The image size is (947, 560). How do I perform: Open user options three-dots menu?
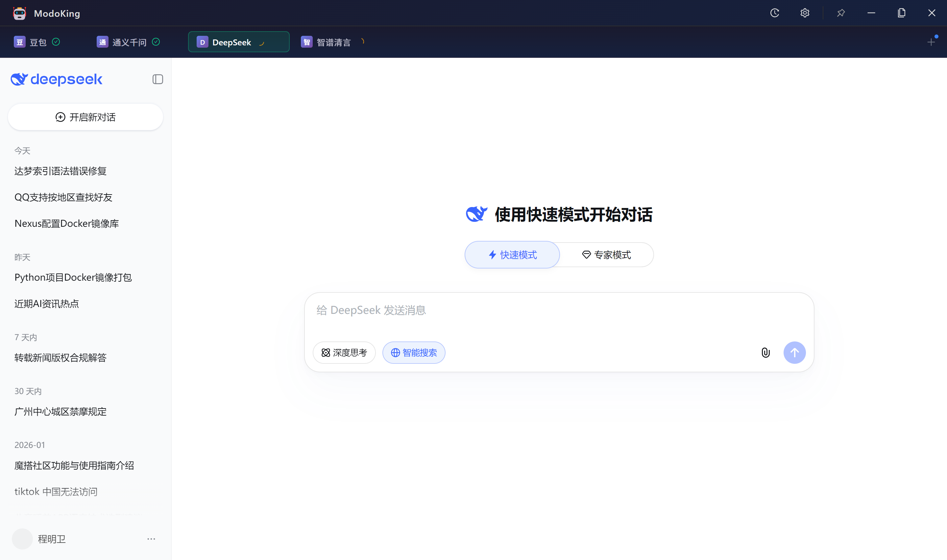[151, 539]
